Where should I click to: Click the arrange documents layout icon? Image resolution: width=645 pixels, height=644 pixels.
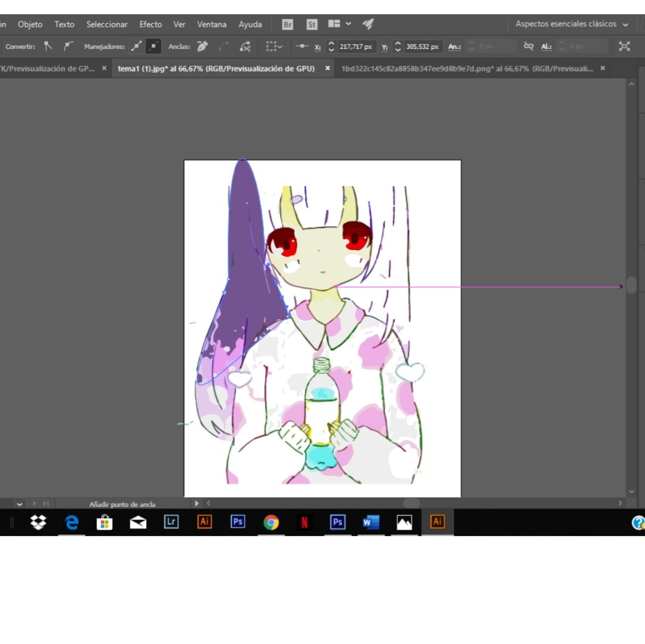click(334, 24)
